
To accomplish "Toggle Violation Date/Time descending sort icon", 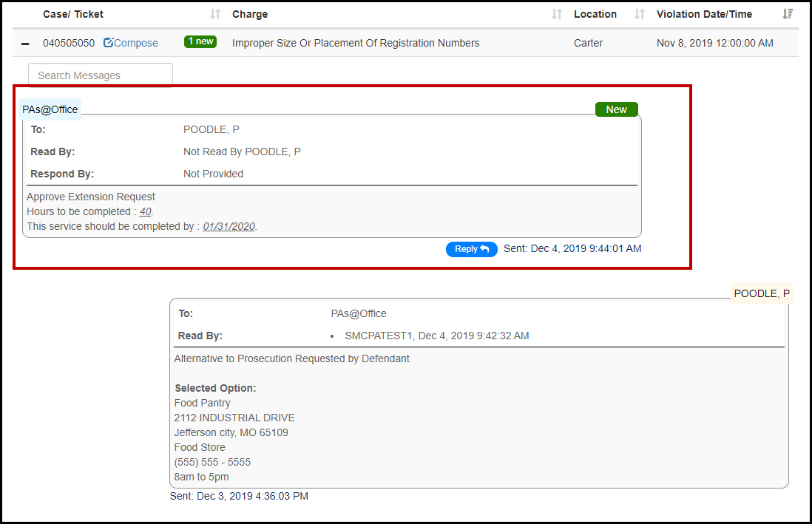I will [788, 14].
